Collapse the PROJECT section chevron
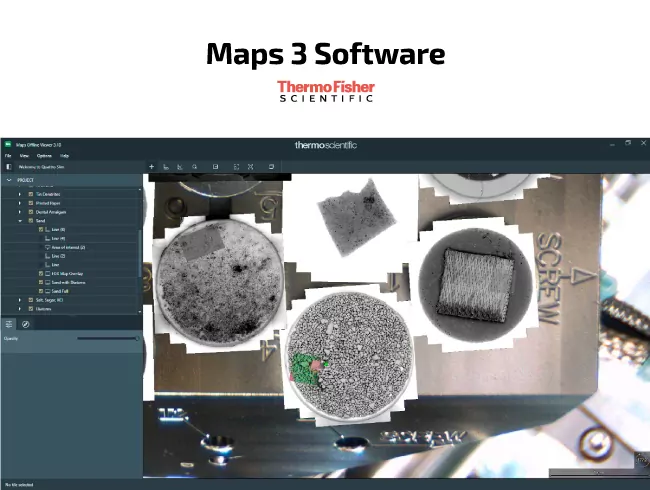The width and height of the screenshot is (650, 490). point(9,181)
